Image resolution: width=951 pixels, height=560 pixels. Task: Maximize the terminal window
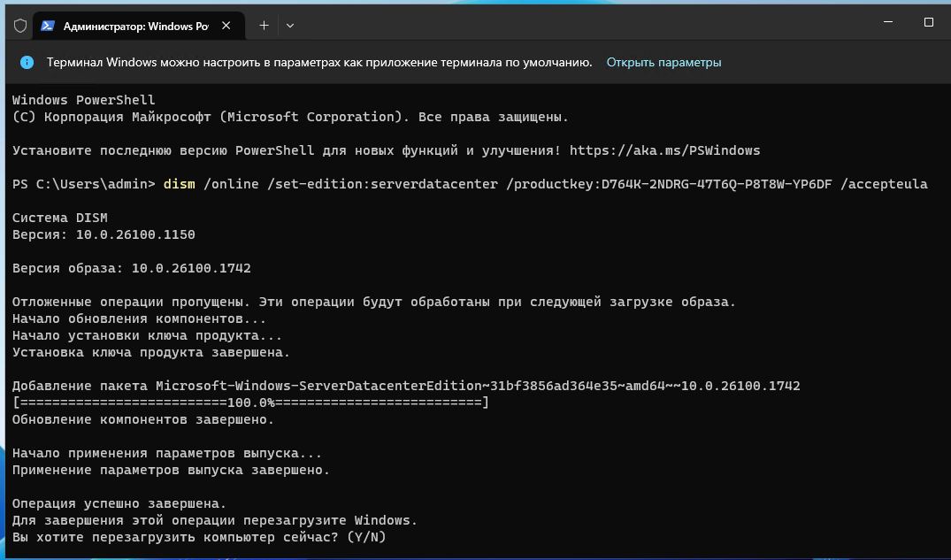tap(928, 23)
